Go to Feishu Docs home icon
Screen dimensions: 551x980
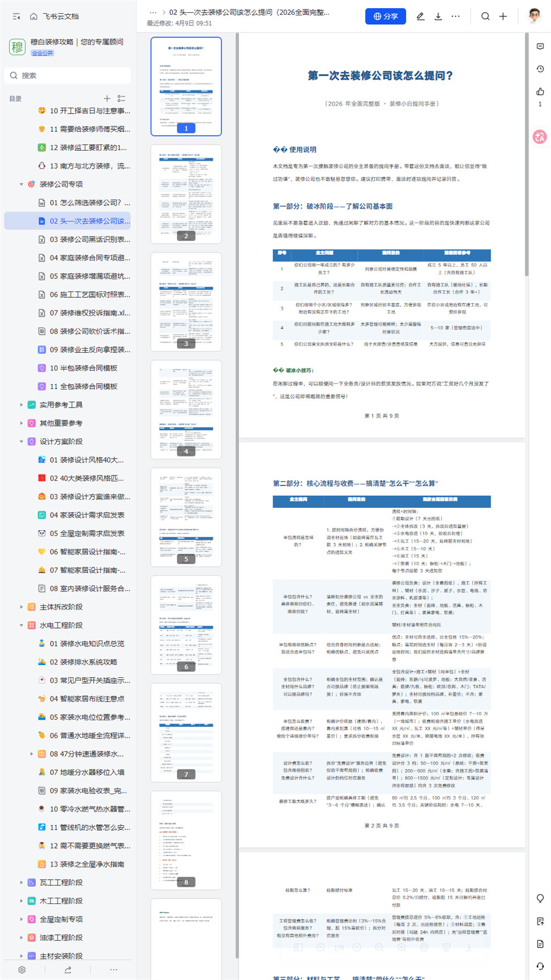click(34, 17)
